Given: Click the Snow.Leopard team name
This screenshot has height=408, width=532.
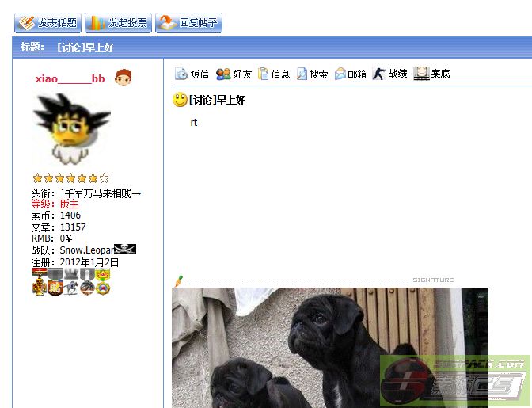Looking at the screenshot, I should (x=86, y=250).
